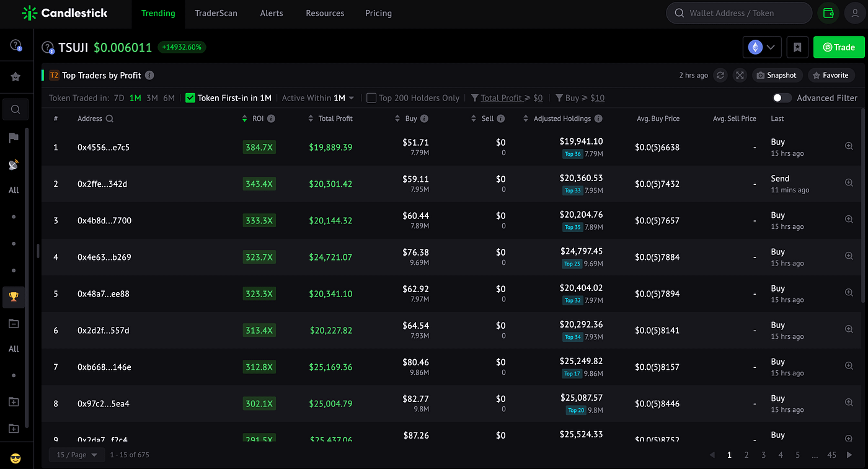868x469 pixels.
Task: Open the user profile icon
Action: [x=856, y=13]
